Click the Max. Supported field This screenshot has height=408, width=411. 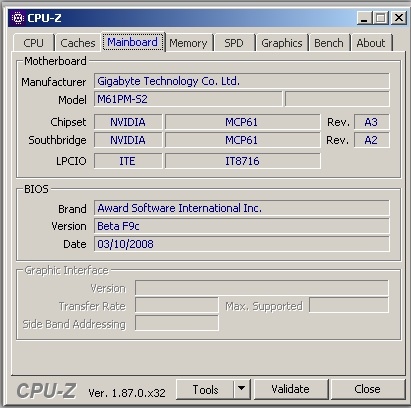(x=349, y=305)
